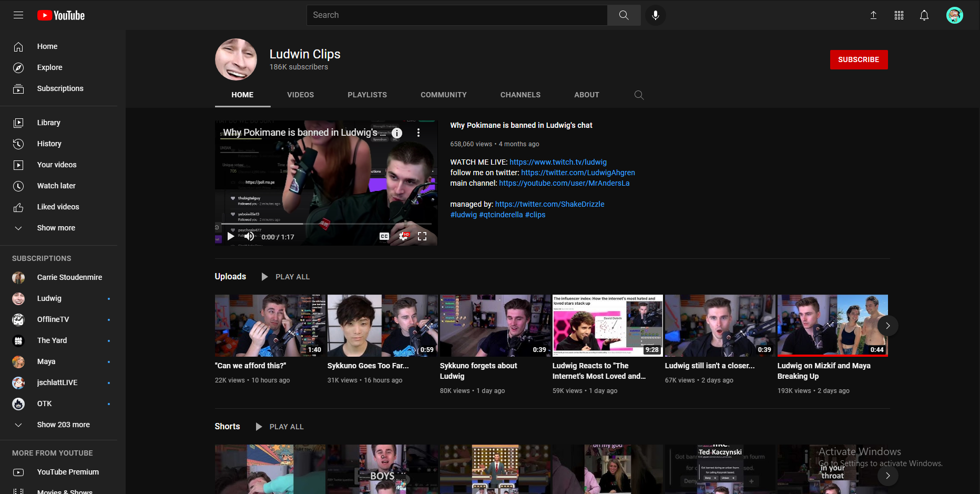This screenshot has height=494, width=980.
Task: Click the voice search microphone icon
Action: [655, 15]
